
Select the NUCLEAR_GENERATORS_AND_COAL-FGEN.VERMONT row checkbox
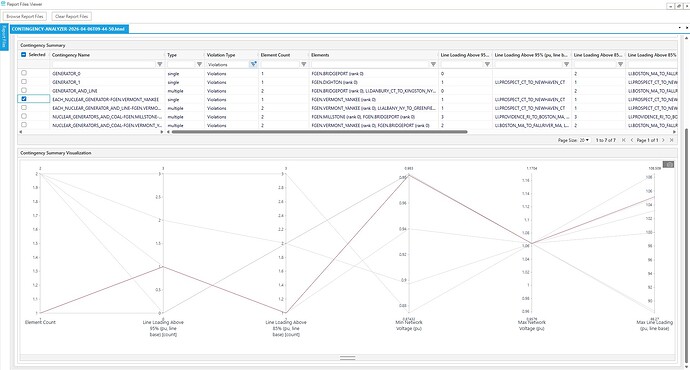pyautogui.click(x=24, y=125)
